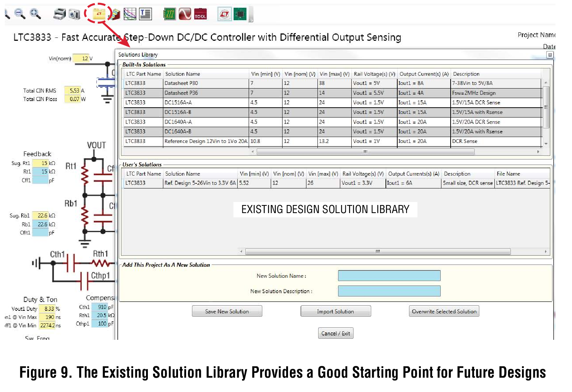Select the Datasheet P30 solution row

(333, 83)
